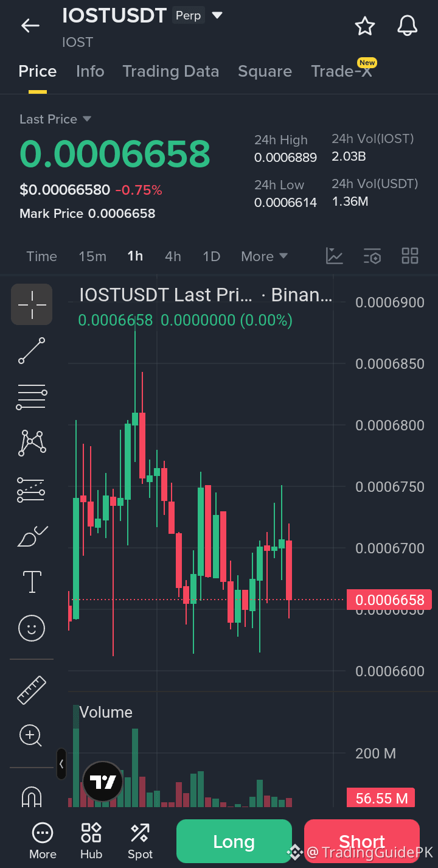Tap the 0.0006900 price axis label

[390, 303]
